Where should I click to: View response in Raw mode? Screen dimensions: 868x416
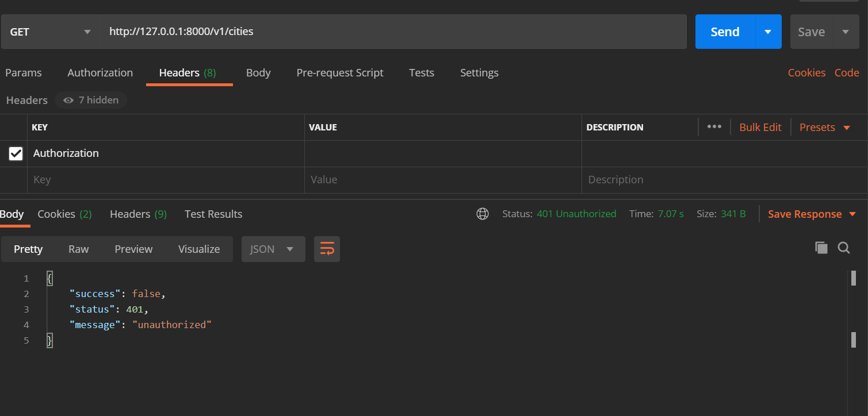(78, 249)
